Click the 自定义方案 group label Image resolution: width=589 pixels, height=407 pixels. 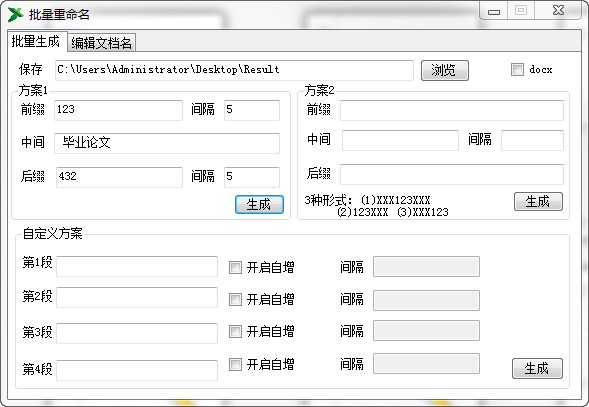[52, 233]
